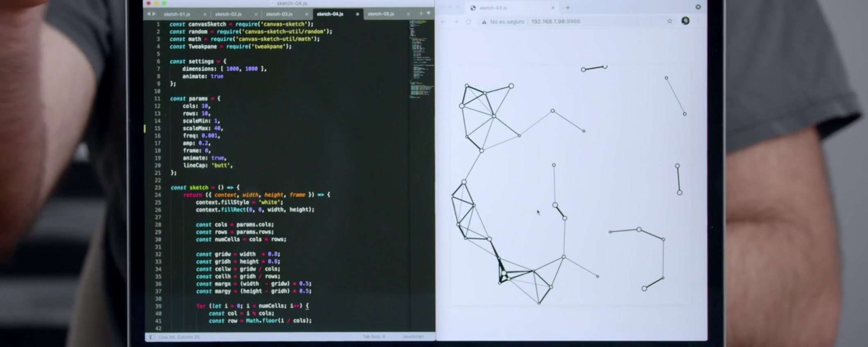
Task: Open the Tab Size selector in status bar
Action: 374,337
